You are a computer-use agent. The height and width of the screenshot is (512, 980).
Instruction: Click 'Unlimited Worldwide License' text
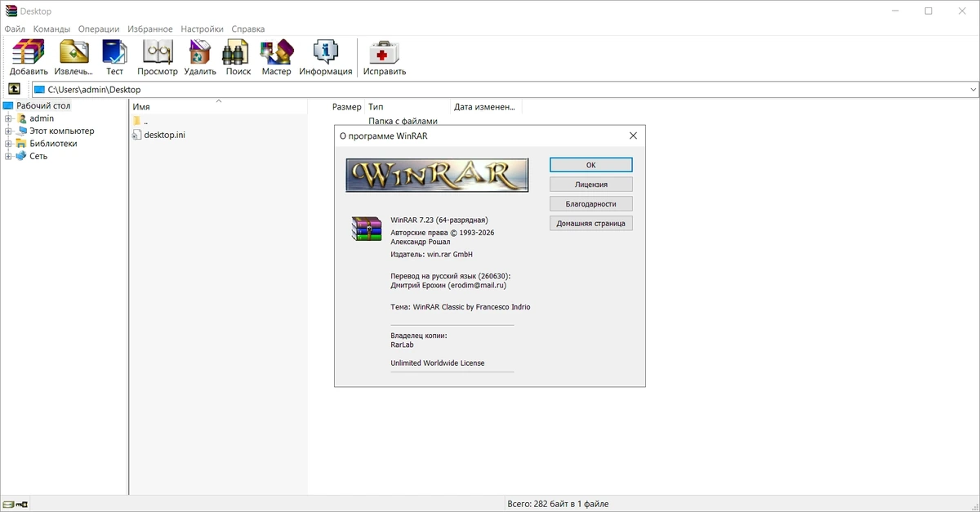[x=438, y=363]
